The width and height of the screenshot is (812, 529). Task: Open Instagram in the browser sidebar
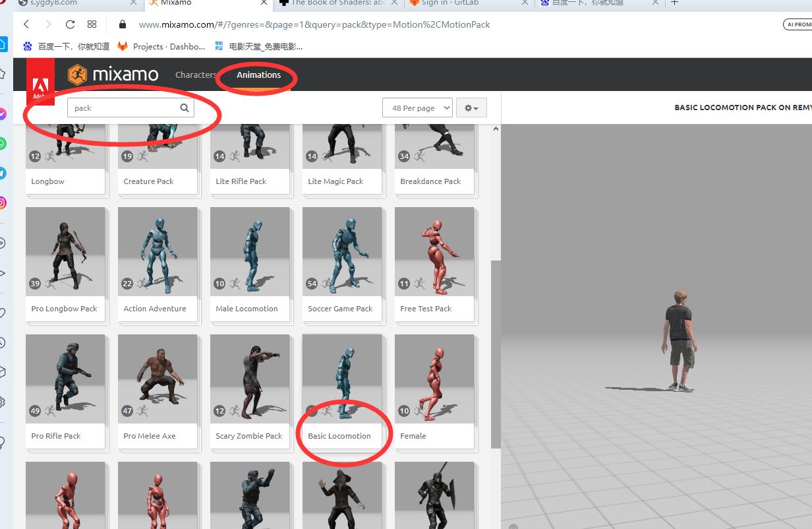[3, 202]
